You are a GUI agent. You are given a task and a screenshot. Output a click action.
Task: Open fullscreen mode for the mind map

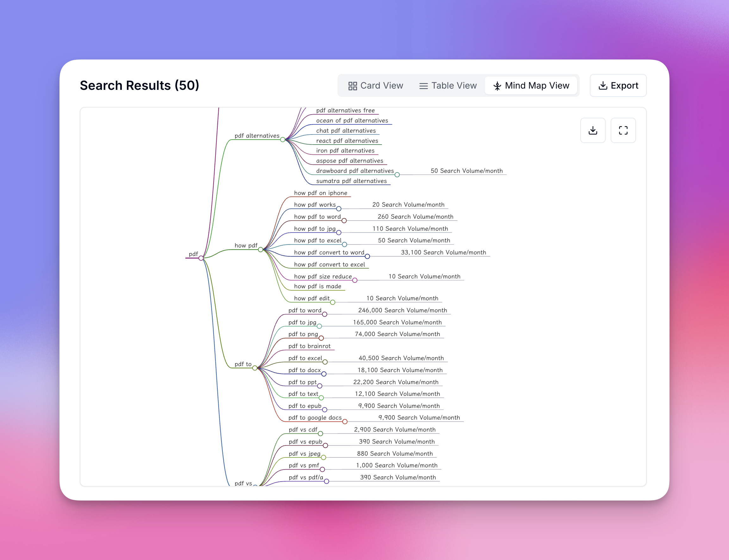tap(623, 130)
